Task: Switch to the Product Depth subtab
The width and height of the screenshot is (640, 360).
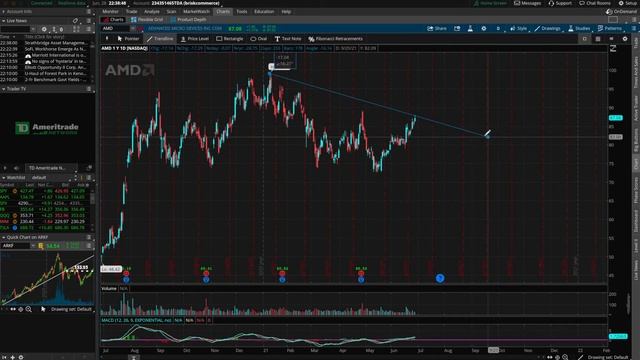Action: [189, 20]
